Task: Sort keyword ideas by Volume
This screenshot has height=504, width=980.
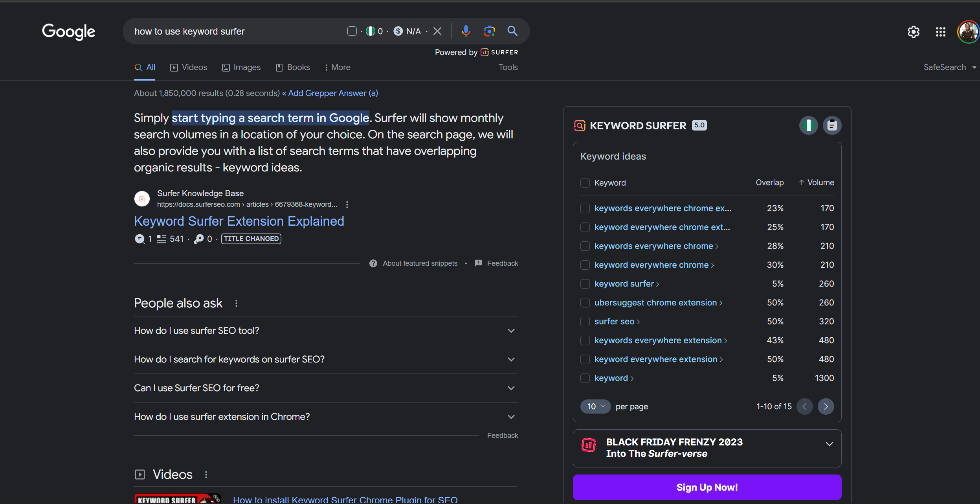Action: pyautogui.click(x=816, y=182)
